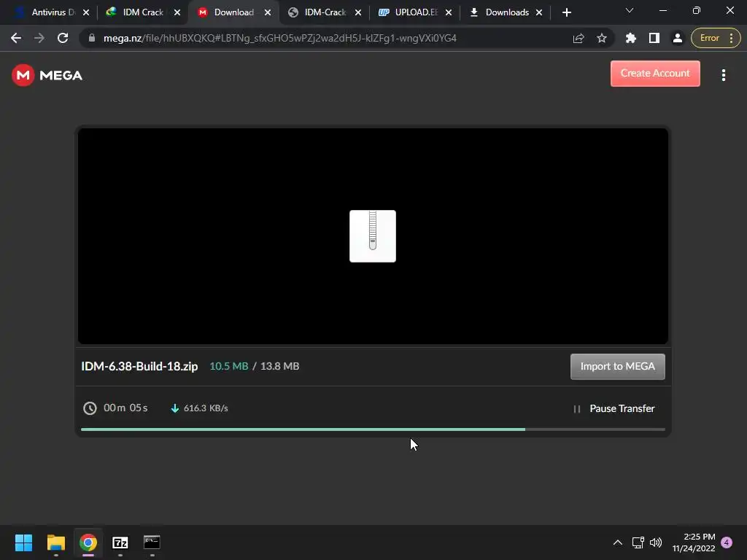Open network status tray icon

pos(638,542)
